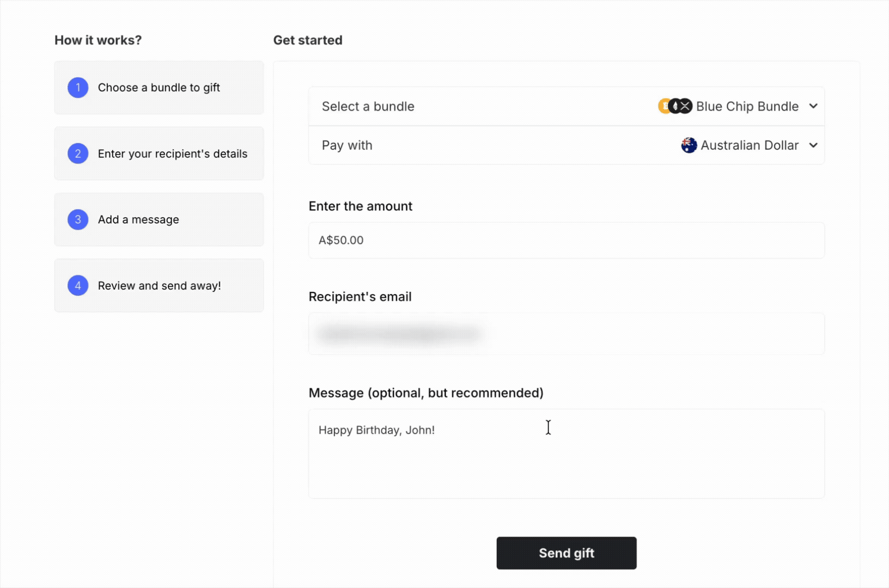Click the Blue Chip Bundle coin icons
This screenshot has height=588, width=889.
(x=675, y=106)
